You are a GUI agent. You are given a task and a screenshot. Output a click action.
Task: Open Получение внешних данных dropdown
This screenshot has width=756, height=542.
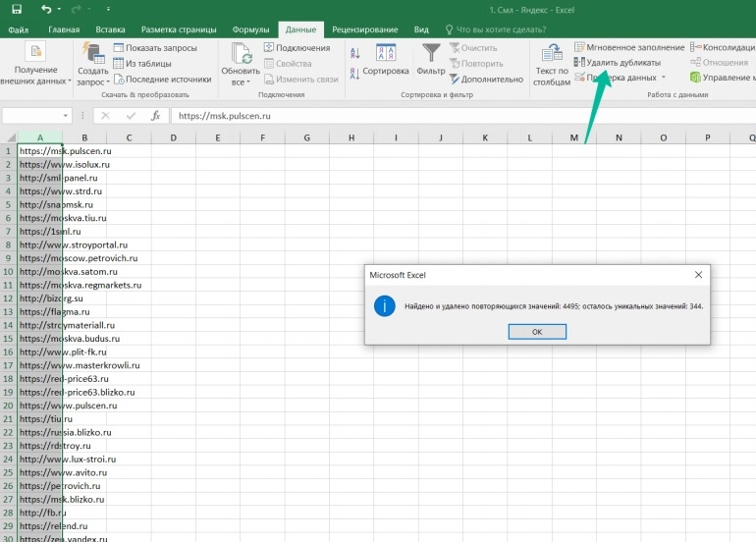click(x=35, y=65)
